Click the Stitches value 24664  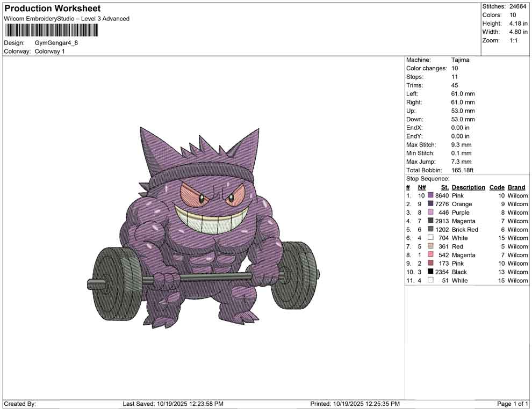pos(517,6)
